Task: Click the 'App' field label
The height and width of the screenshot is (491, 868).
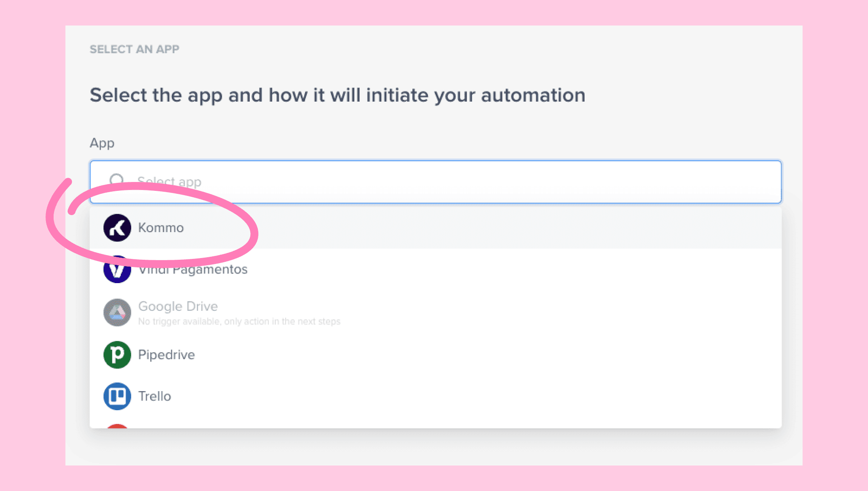Action: [x=102, y=143]
